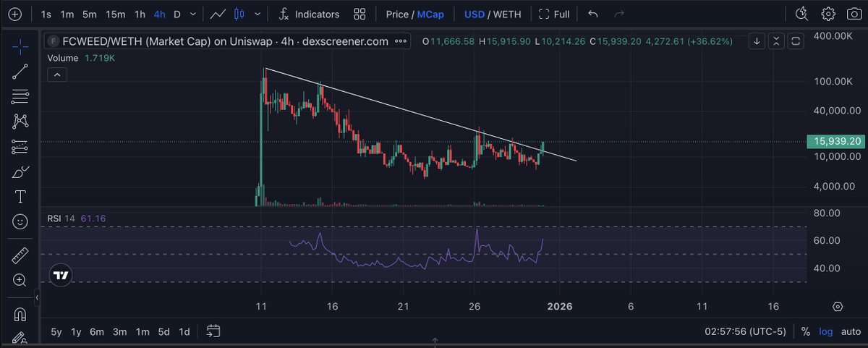Set the date range to 5y
This screenshot has height=348, width=868.
pyautogui.click(x=56, y=332)
